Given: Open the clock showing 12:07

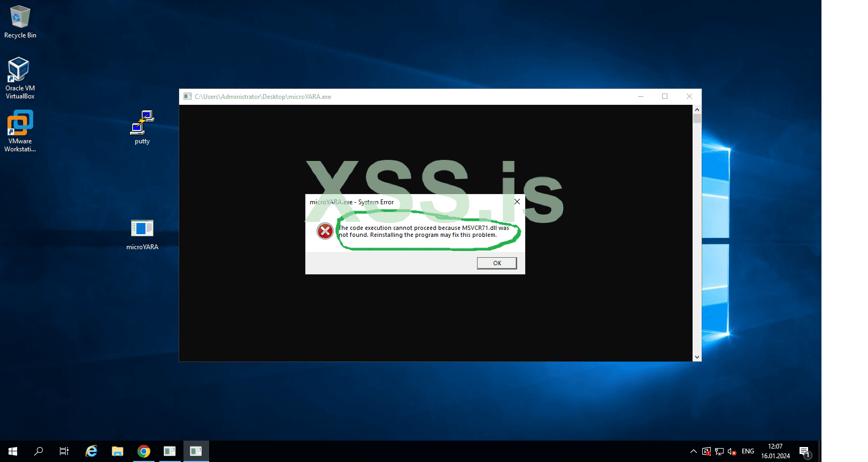Looking at the screenshot, I should [x=775, y=451].
